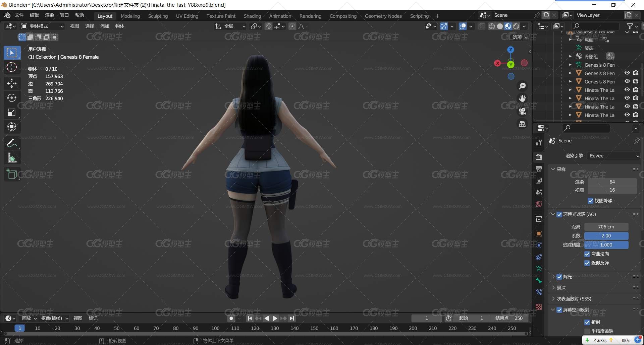Switch to the Sculpting workspace tab
644x345 pixels.
(x=158, y=16)
